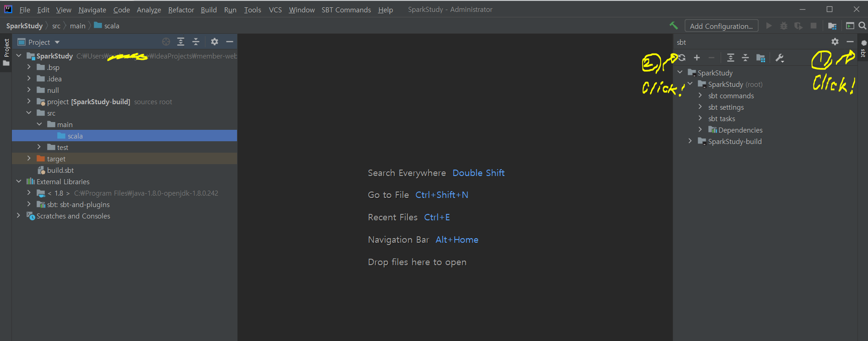Open Project Structure icon in top toolbar
This screenshot has width=868, height=341.
[x=832, y=26]
